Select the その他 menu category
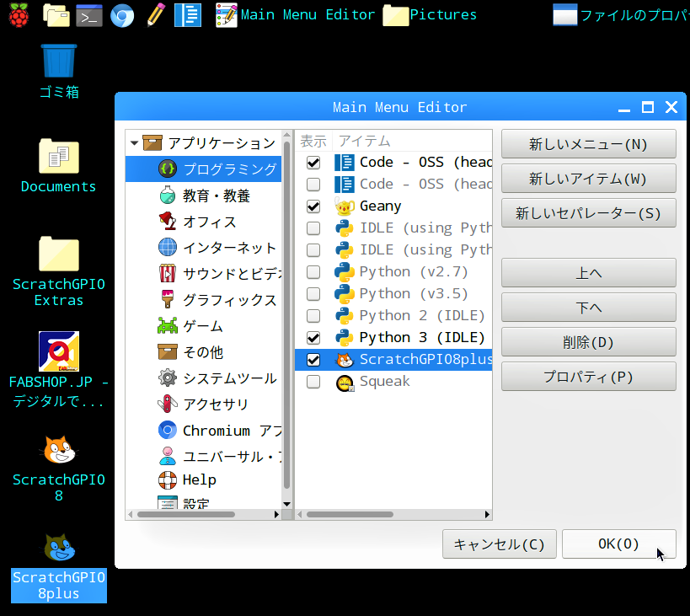The width and height of the screenshot is (690, 616). point(203,352)
